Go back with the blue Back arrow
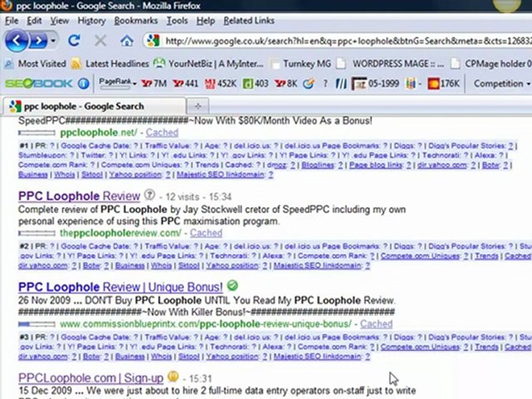The height and width of the screenshot is (399, 532). pyautogui.click(x=16, y=40)
